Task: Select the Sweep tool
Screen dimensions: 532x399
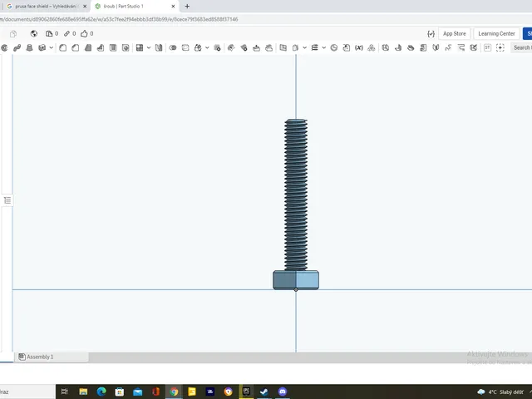Action: pos(17,48)
